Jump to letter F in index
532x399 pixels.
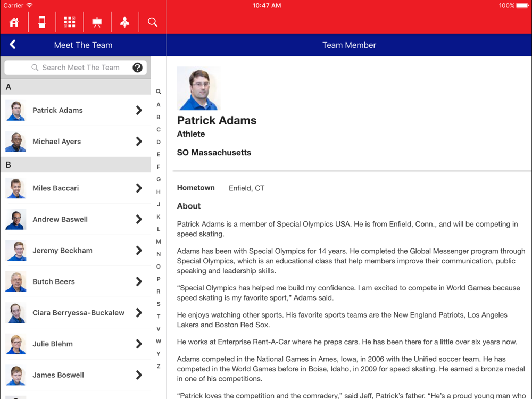pos(159,167)
